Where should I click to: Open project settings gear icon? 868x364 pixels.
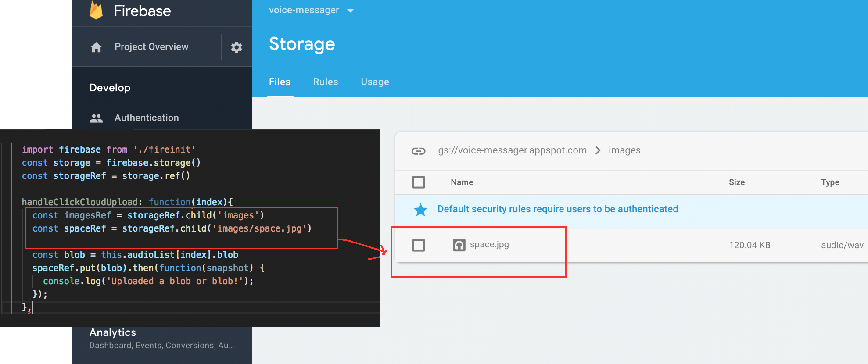click(x=237, y=47)
